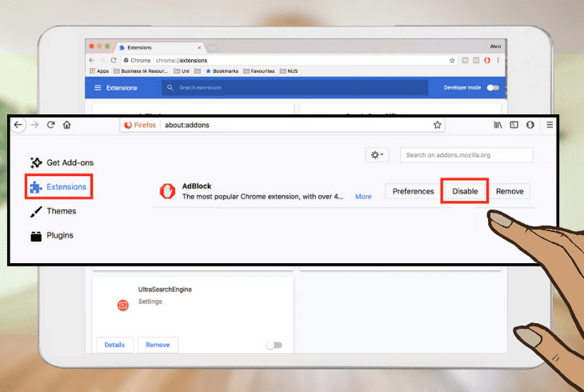Select Get Add-ons in sidebar
The width and height of the screenshot is (584, 392).
(62, 162)
